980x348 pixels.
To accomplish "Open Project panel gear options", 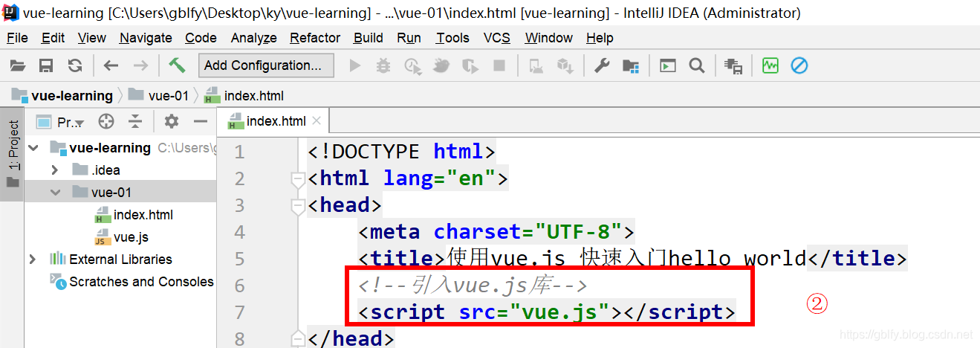I will [x=172, y=121].
